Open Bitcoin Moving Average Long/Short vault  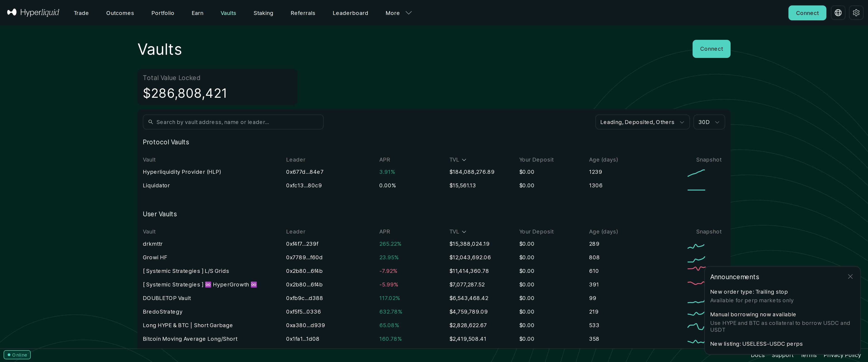tap(190, 339)
